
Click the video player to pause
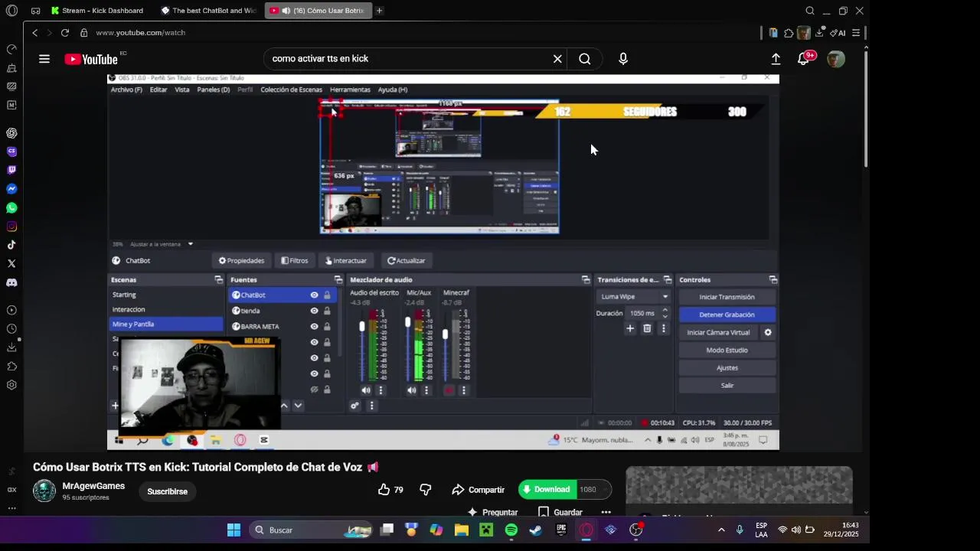(443, 262)
